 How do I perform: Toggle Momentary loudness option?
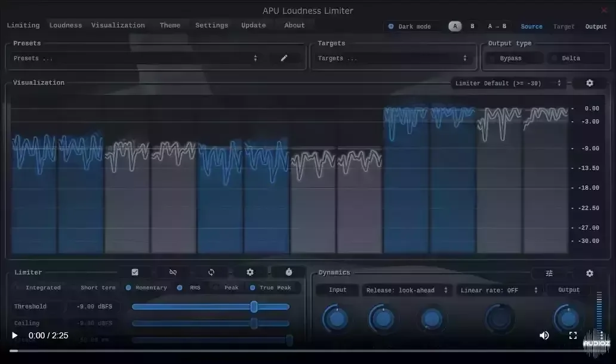(x=146, y=288)
